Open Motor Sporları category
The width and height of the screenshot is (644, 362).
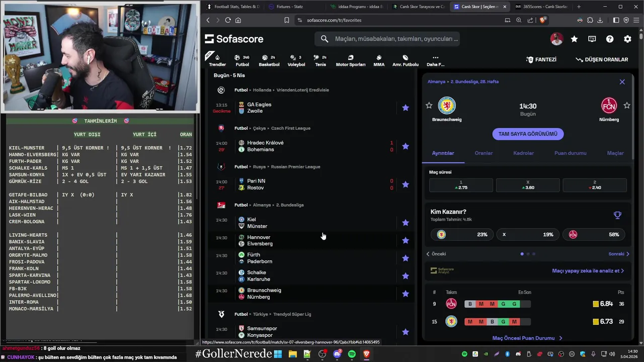pos(351,60)
